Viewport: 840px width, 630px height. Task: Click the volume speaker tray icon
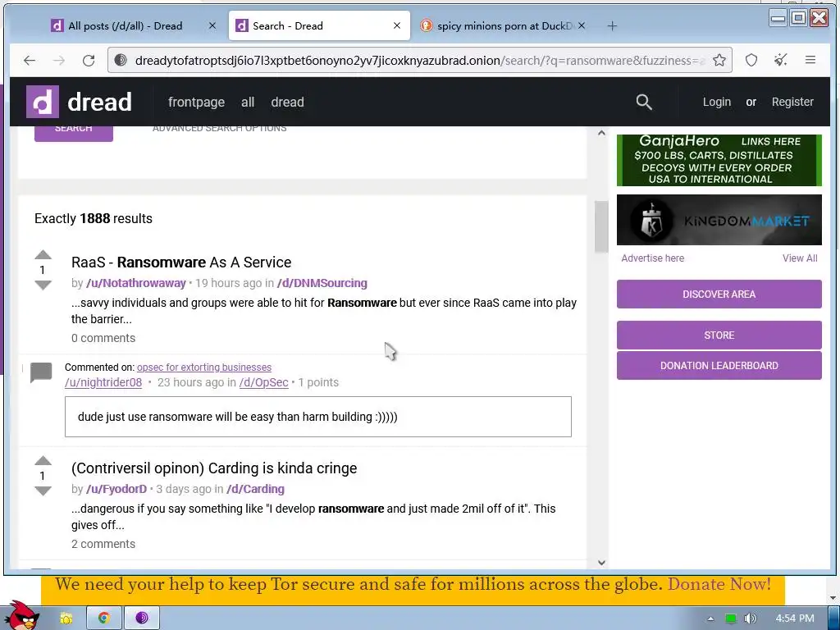pyautogui.click(x=751, y=619)
